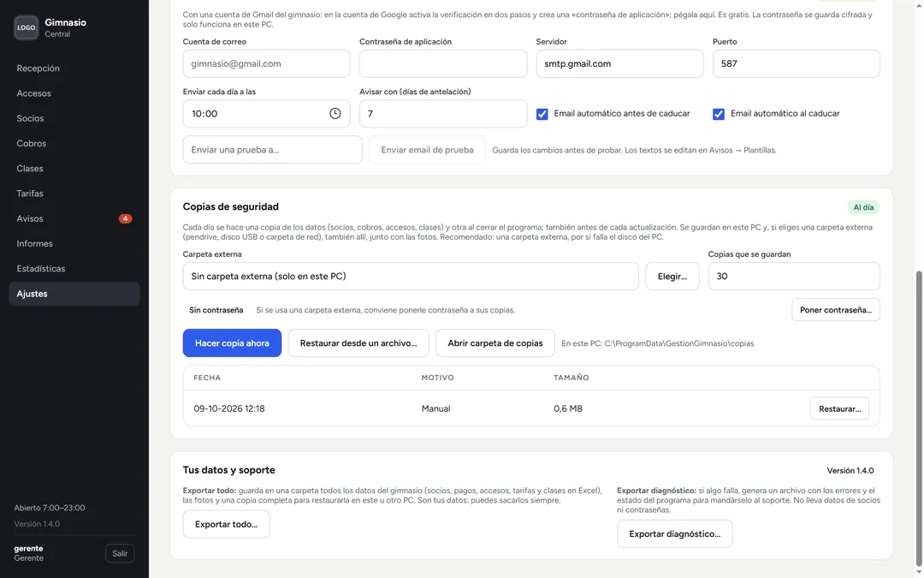
Task: Click the days in advance field
Action: pos(443,113)
